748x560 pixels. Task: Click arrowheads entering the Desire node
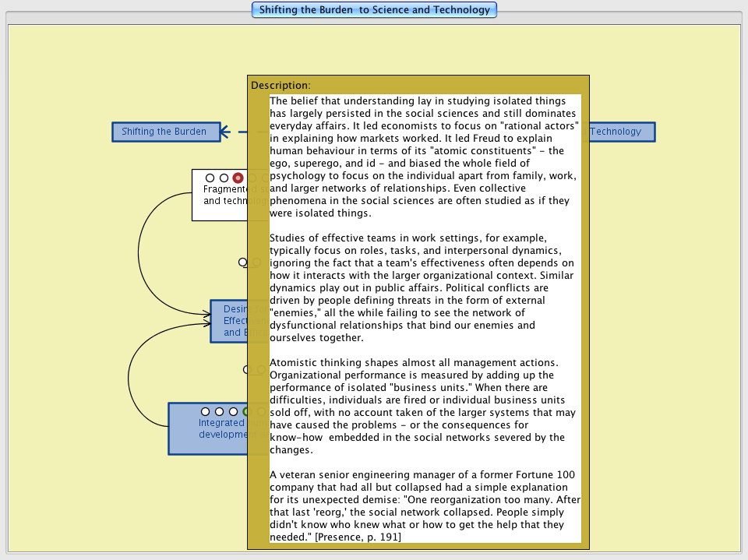click(206, 315)
